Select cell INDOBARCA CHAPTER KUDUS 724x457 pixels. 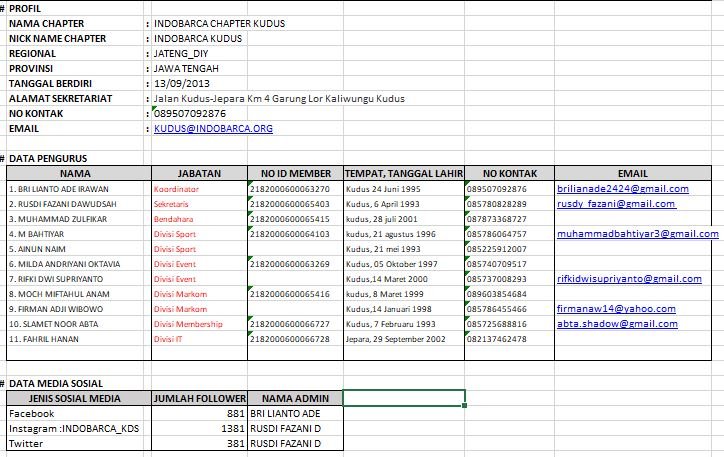pos(219,23)
